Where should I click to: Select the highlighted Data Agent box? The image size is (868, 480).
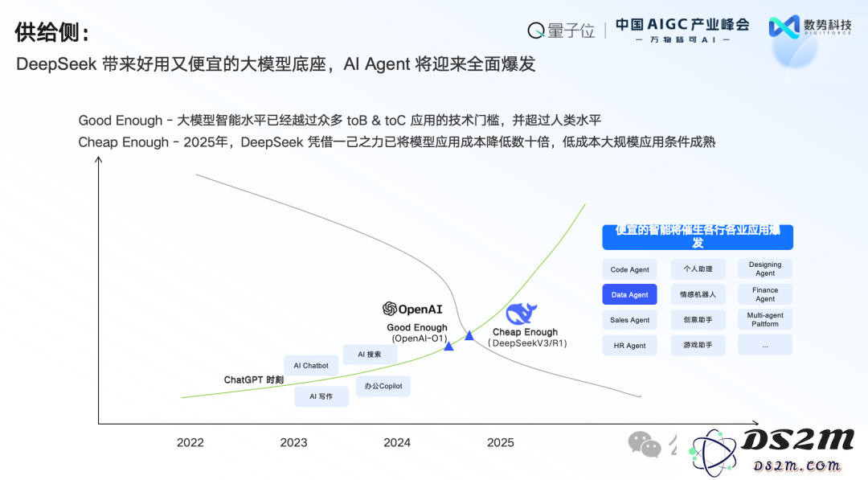tap(630, 294)
